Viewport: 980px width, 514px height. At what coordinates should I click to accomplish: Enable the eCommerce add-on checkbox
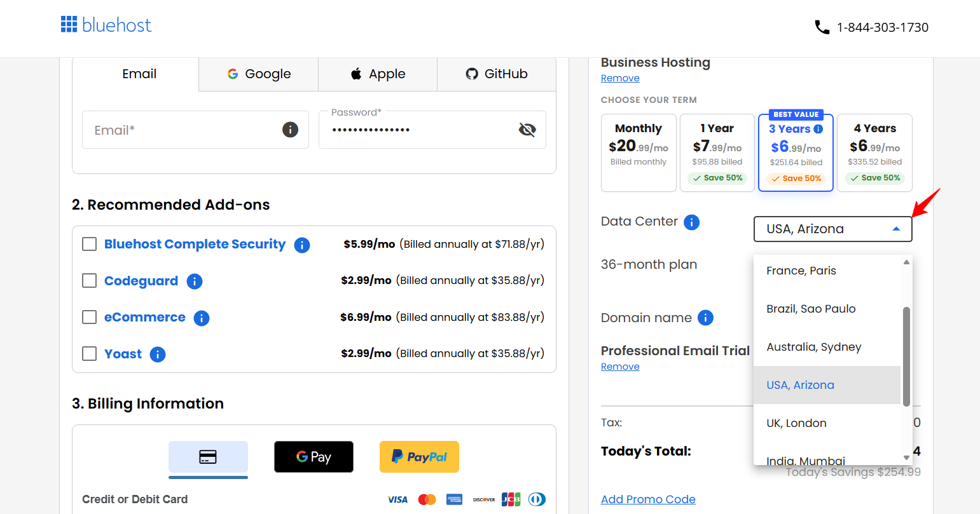coord(90,317)
